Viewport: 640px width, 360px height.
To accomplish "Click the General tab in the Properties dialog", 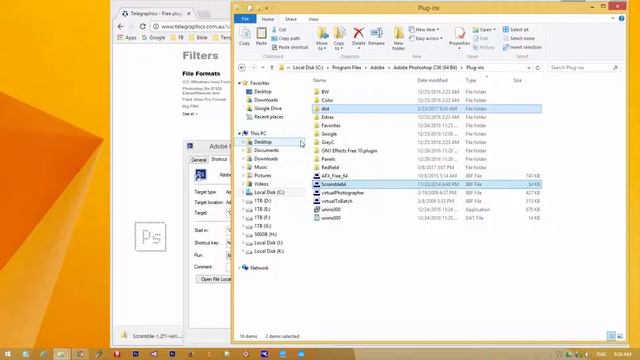I will click(199, 160).
